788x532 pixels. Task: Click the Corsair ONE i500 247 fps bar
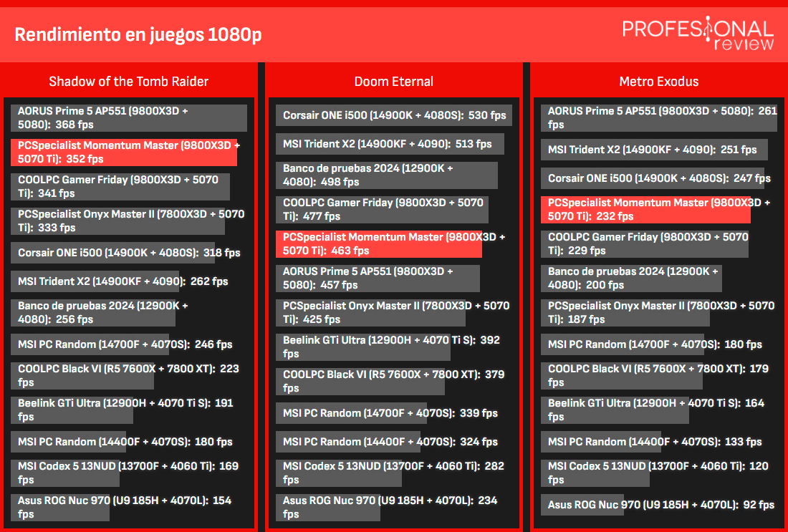(653, 178)
